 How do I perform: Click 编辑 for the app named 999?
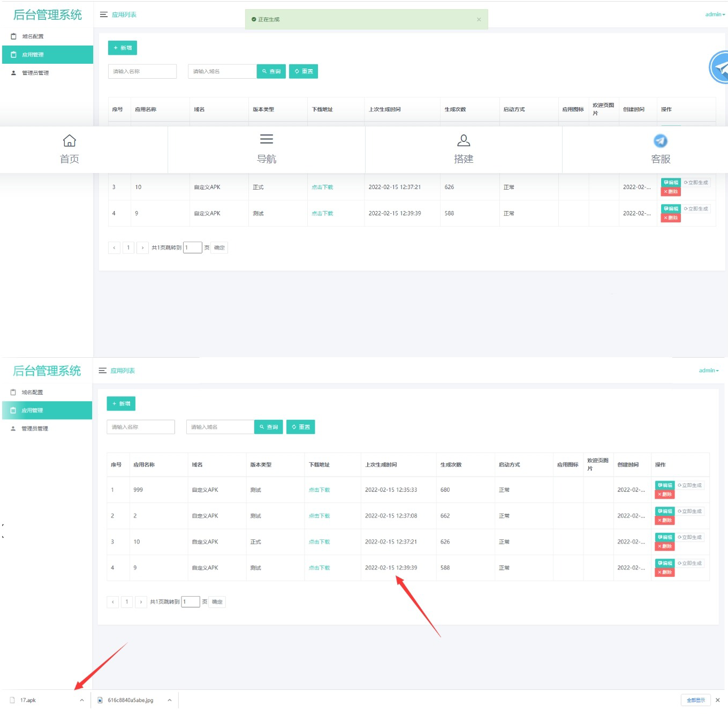click(665, 485)
